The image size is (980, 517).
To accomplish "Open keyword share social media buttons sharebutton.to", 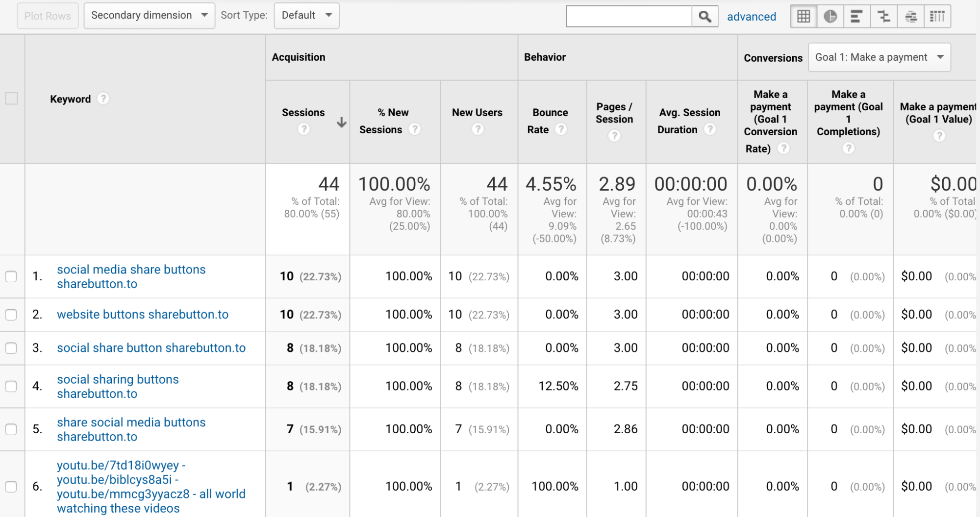I will tap(131, 429).
